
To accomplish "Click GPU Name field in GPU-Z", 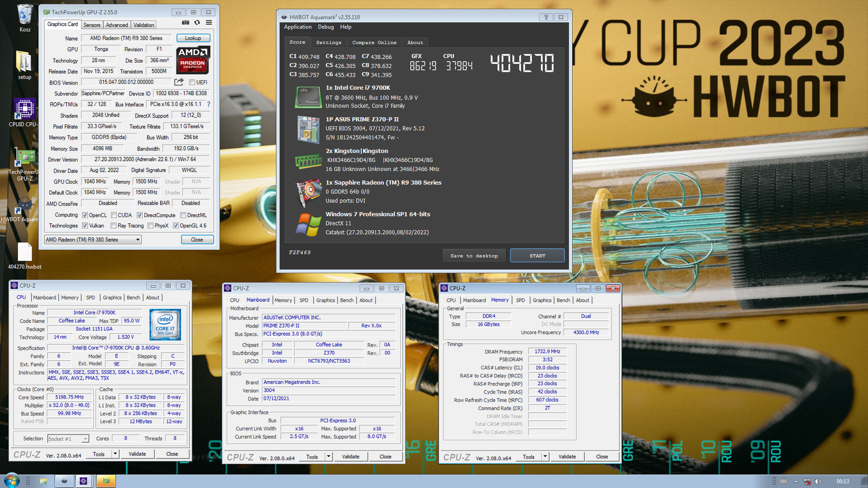I will pyautogui.click(x=126, y=38).
